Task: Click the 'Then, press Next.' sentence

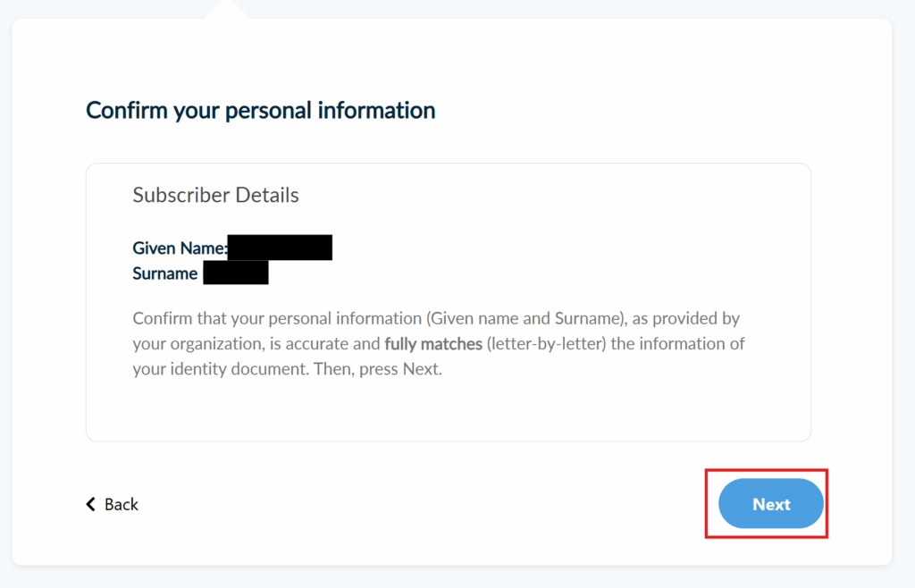Action: point(378,368)
